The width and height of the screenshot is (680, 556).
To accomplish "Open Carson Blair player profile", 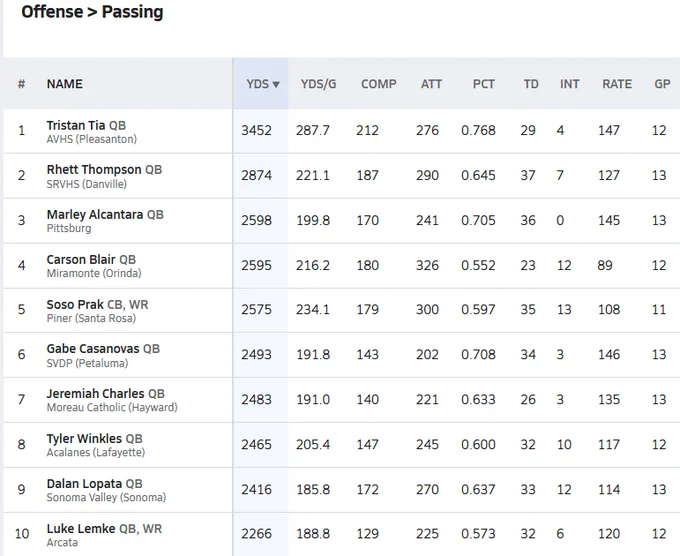I will tap(81, 259).
